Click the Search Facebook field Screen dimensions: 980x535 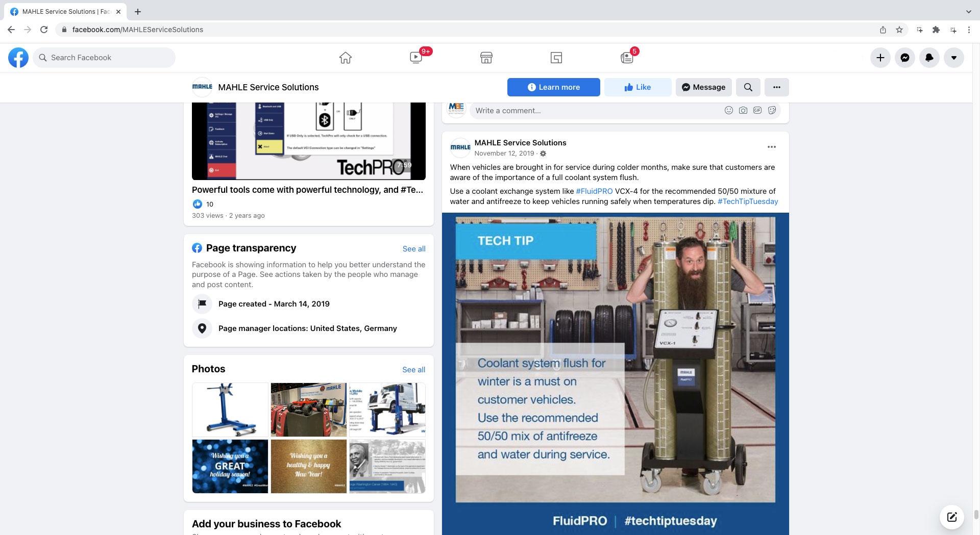(104, 58)
